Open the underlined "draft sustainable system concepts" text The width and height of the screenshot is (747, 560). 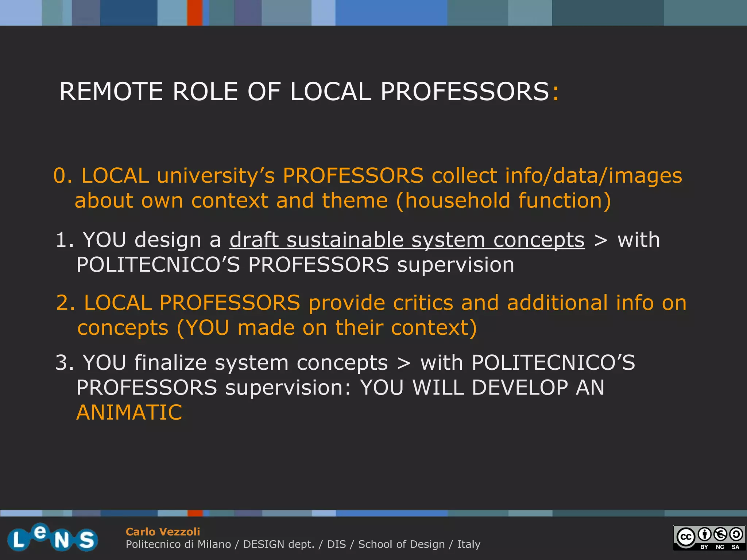point(407,240)
